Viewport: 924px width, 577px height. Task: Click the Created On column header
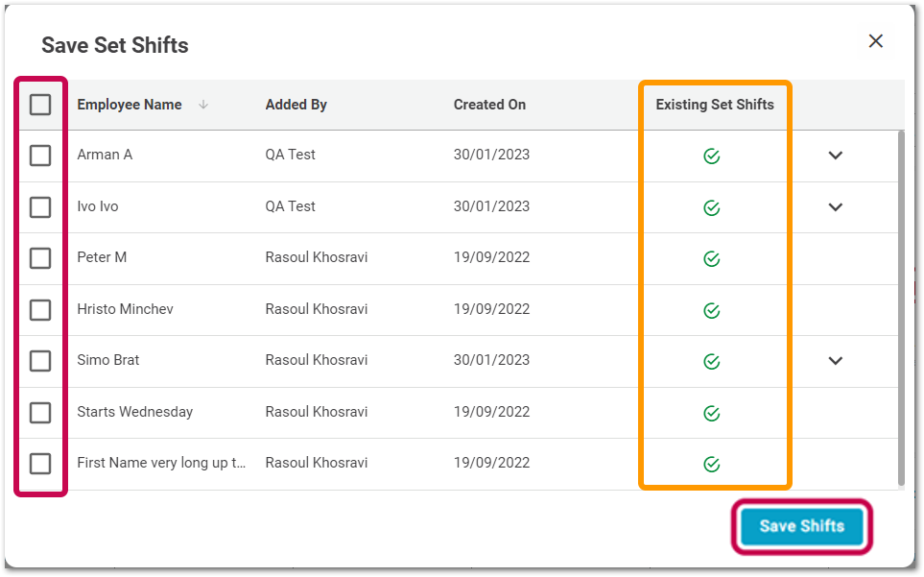pos(489,105)
